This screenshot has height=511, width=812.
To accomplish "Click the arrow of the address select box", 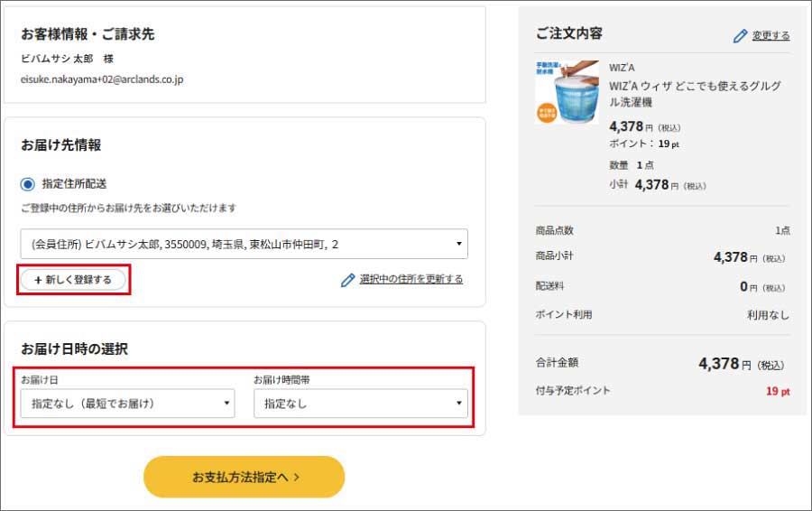I will click(x=459, y=244).
